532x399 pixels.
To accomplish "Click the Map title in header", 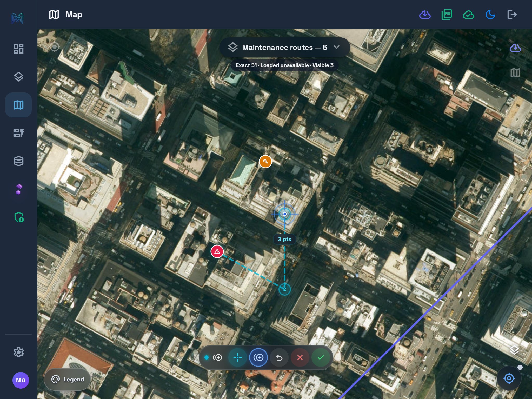I will pos(74,15).
